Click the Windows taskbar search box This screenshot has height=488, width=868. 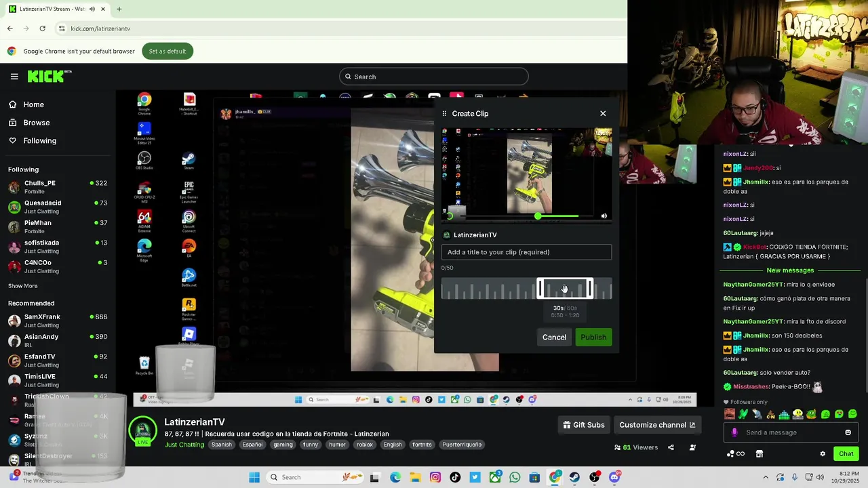314,477
